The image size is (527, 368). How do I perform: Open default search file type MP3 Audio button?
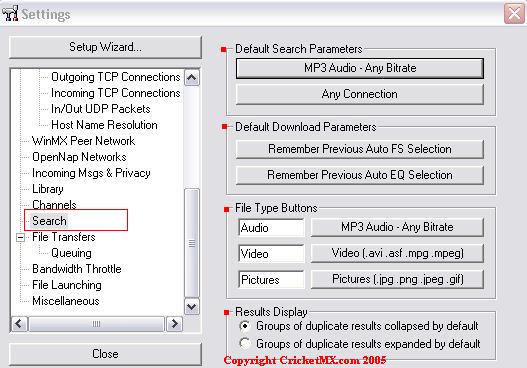(360, 68)
